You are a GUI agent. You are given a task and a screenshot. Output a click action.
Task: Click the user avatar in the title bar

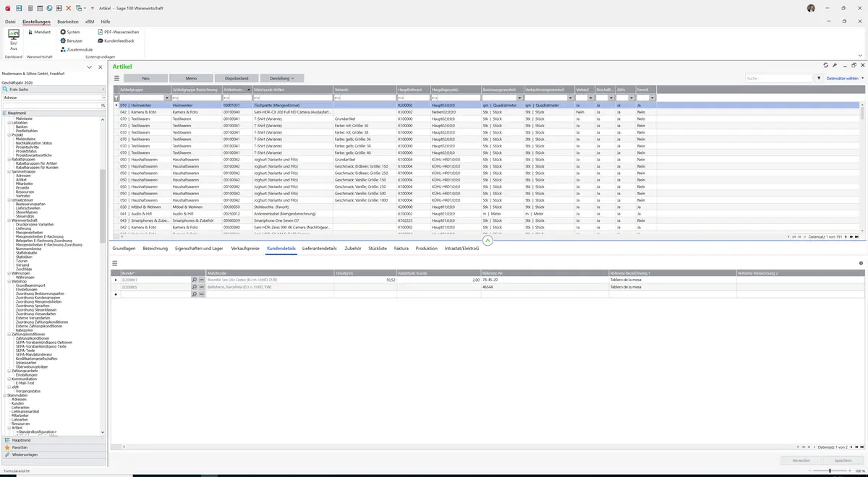[811, 8]
